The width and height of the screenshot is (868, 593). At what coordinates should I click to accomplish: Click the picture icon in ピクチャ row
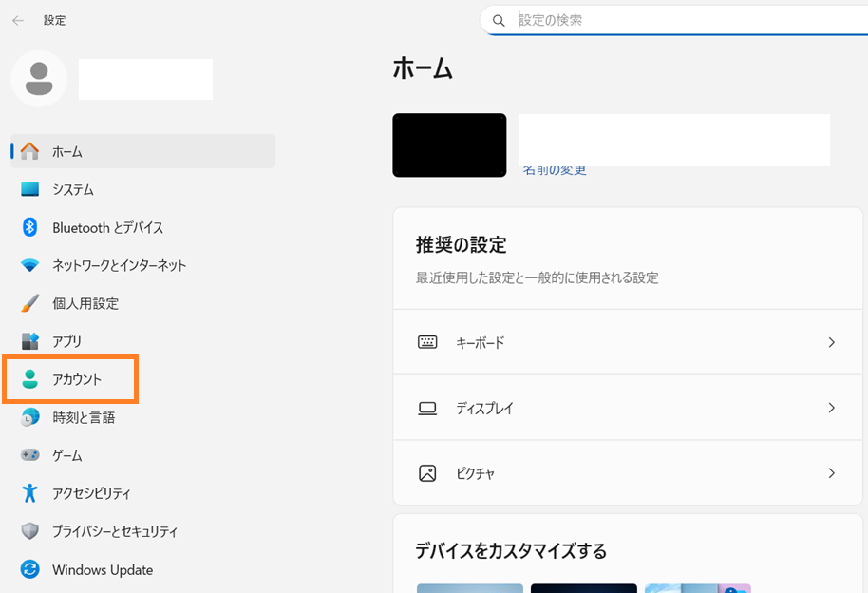tap(427, 473)
